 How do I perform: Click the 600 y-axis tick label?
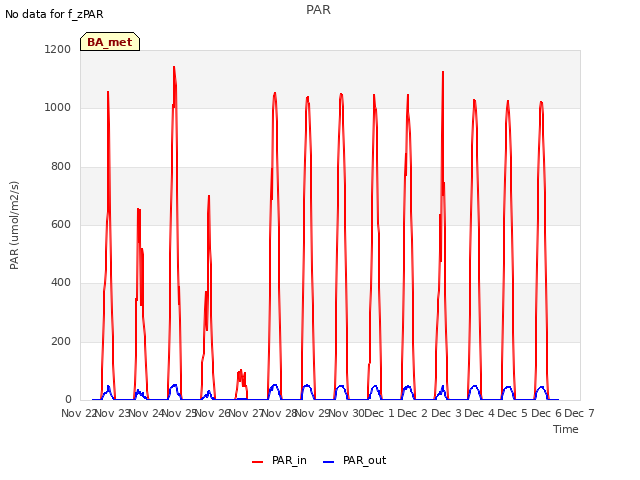(x=61, y=224)
